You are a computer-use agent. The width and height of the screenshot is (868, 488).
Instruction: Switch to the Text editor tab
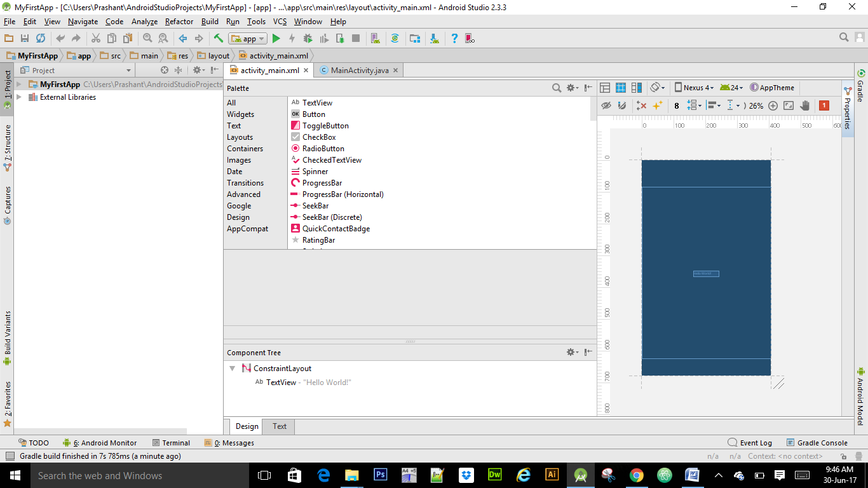tap(280, 426)
